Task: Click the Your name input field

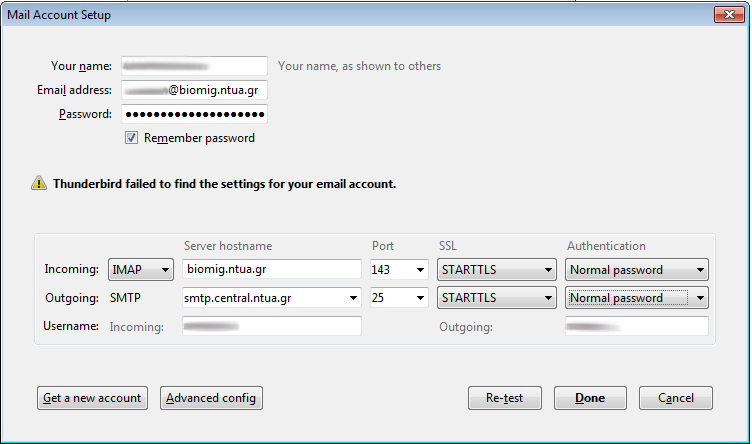Action: tap(194, 66)
